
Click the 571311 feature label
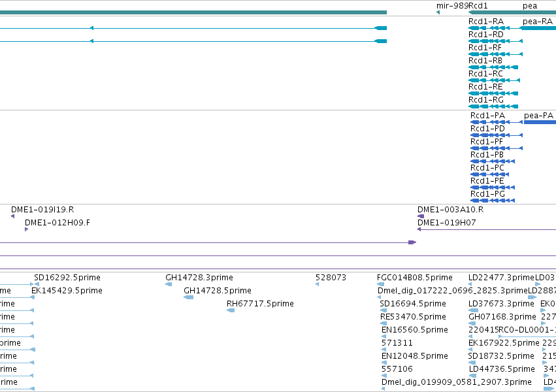pos(397,343)
